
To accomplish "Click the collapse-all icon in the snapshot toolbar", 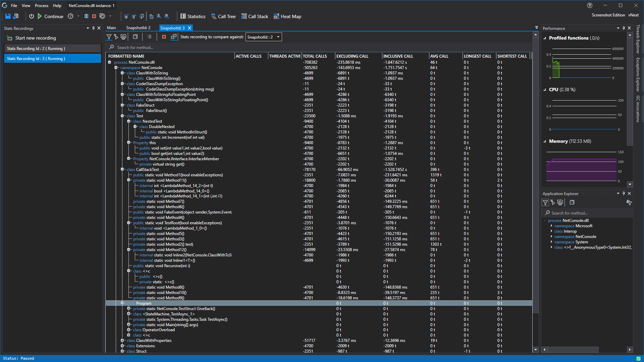I will 135,37.
